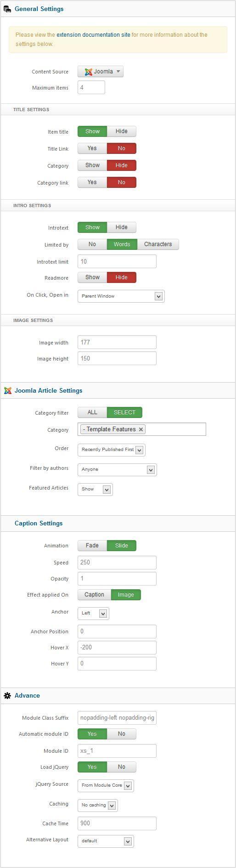Open the Featured Articles dropdown

(95, 489)
